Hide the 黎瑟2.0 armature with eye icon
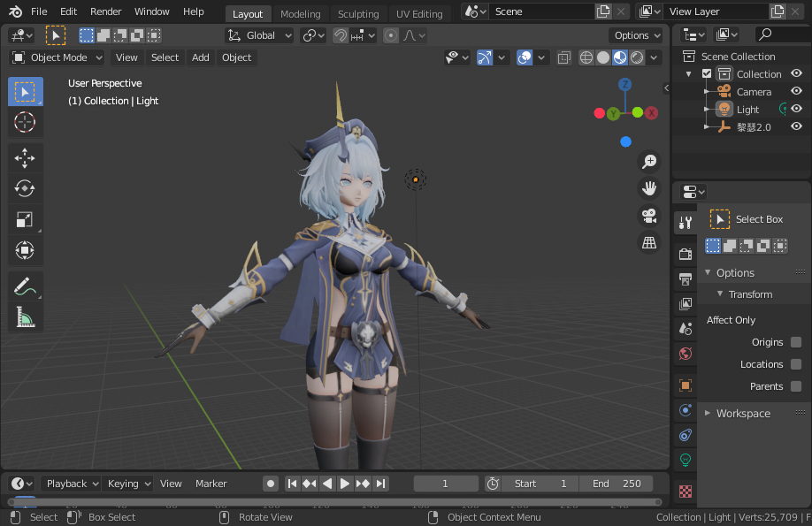812x526 pixels. pyautogui.click(x=796, y=126)
